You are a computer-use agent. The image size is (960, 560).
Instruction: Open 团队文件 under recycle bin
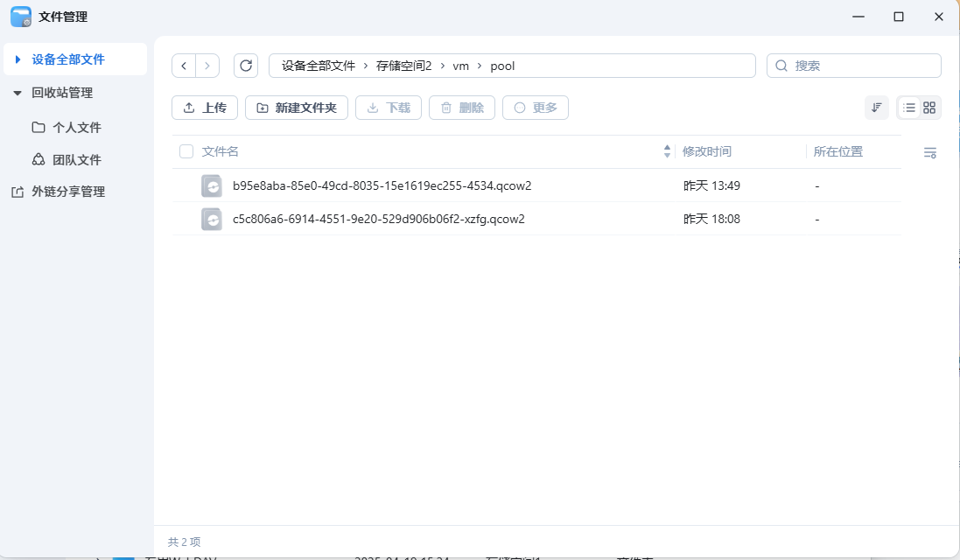[x=76, y=160]
